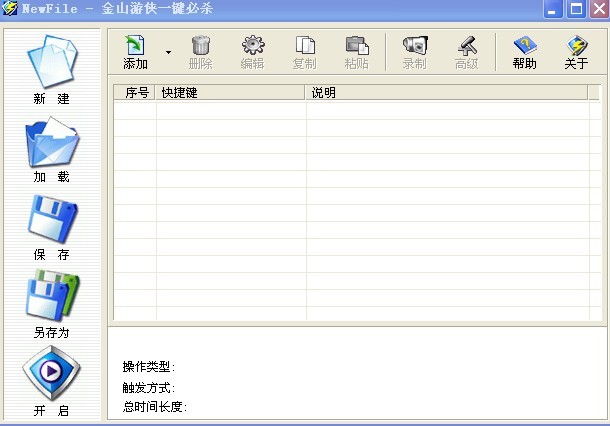610x426 pixels.
Task: Click the 保存 (Save) floppy disk icon
Action: (51, 219)
